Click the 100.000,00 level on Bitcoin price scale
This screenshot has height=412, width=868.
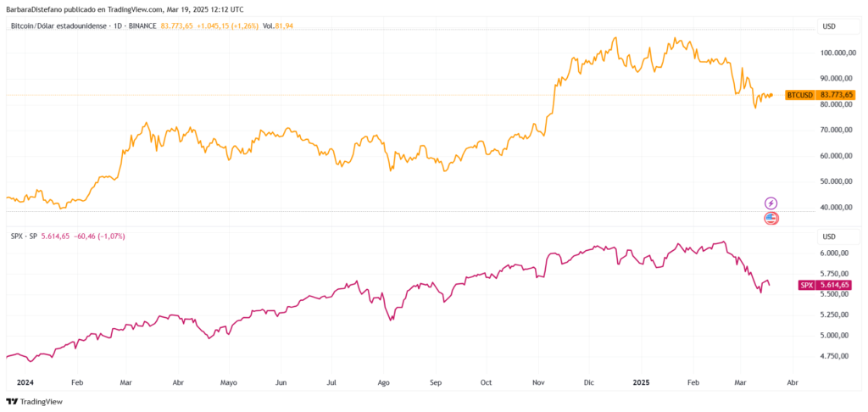838,53
